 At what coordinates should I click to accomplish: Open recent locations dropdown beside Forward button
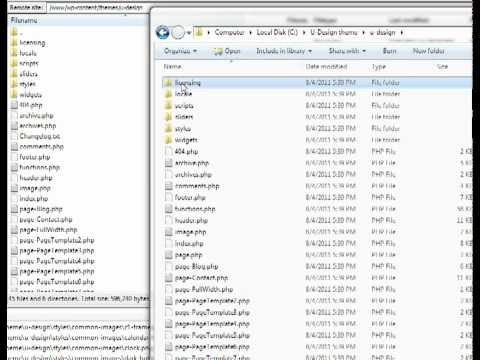189,33
